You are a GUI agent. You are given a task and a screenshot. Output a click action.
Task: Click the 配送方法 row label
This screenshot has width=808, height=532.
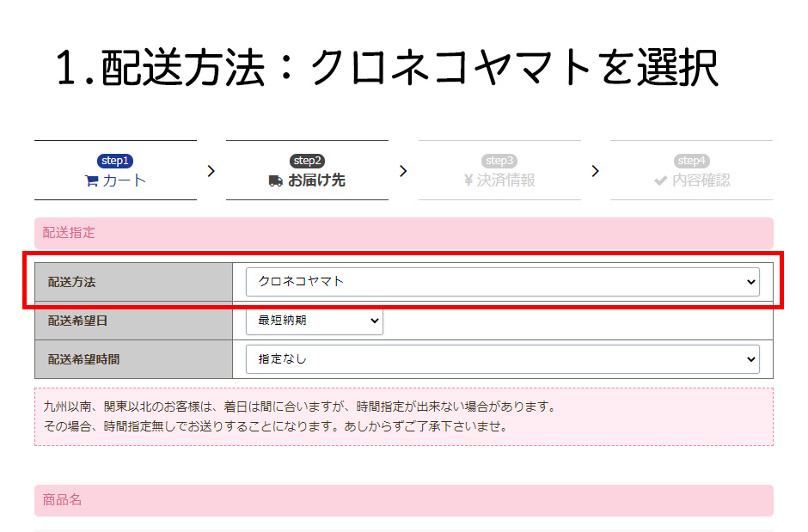(x=71, y=282)
